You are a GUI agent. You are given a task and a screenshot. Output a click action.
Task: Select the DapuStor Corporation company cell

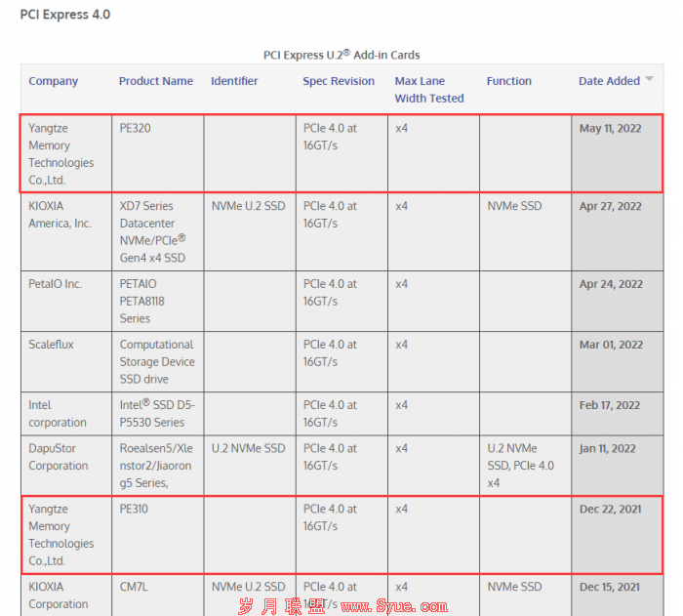[x=66, y=465]
